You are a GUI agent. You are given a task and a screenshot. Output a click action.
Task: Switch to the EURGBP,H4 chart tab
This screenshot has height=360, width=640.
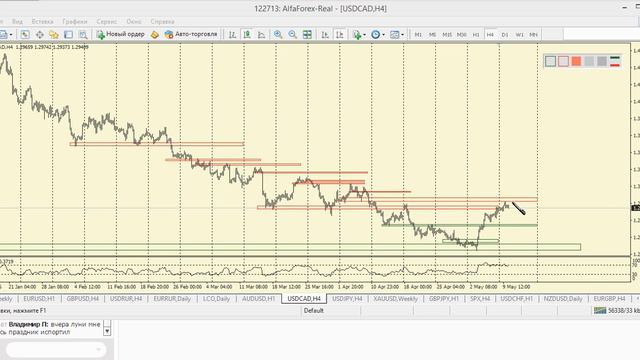(x=609, y=299)
